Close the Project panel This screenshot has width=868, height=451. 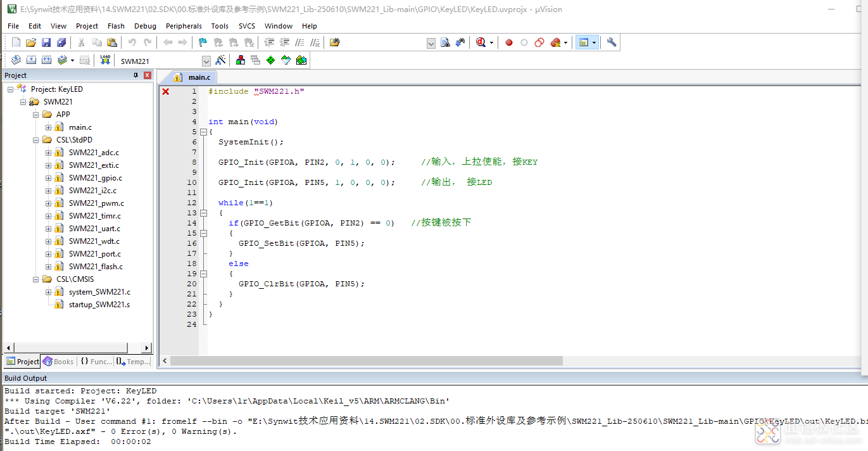coord(147,75)
